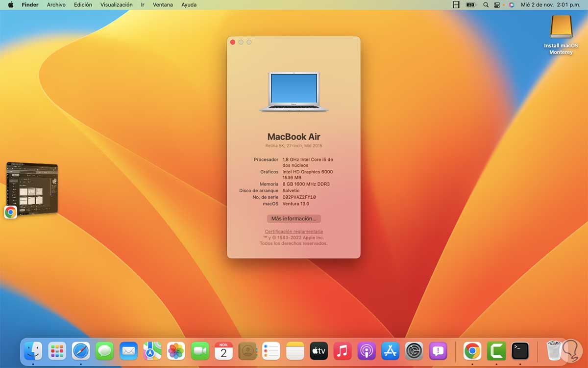Open the App Store icon
This screenshot has width=588, height=368.
point(391,351)
